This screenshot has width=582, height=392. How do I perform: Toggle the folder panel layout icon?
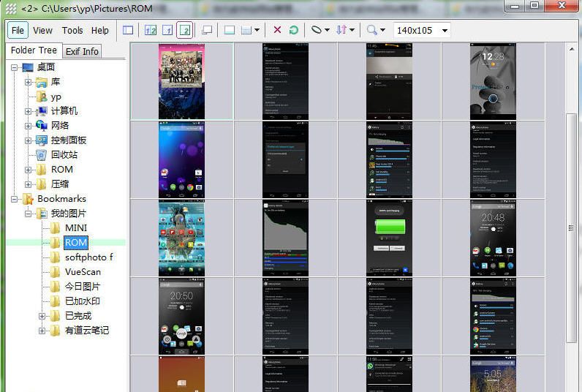pyautogui.click(x=128, y=30)
